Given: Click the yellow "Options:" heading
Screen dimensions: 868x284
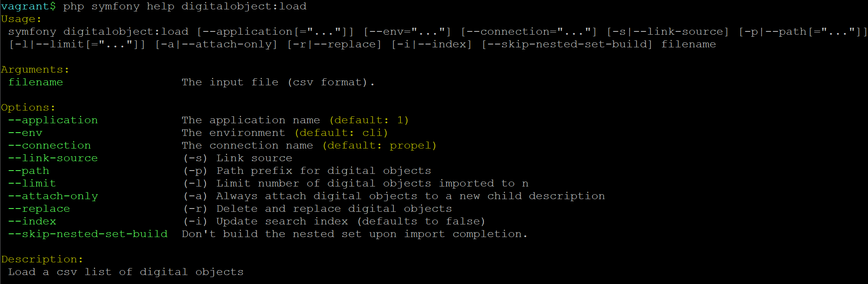Looking at the screenshot, I should pyautogui.click(x=28, y=108).
